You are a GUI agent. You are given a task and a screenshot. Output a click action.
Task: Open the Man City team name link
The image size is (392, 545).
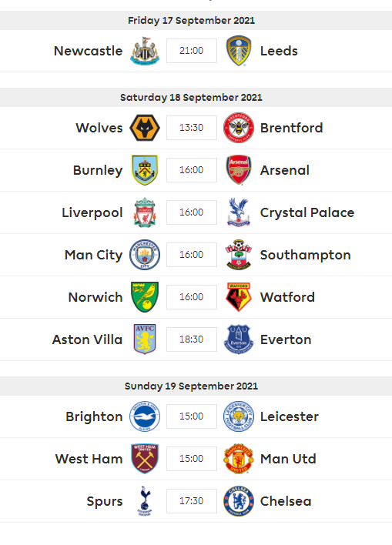[93, 255]
